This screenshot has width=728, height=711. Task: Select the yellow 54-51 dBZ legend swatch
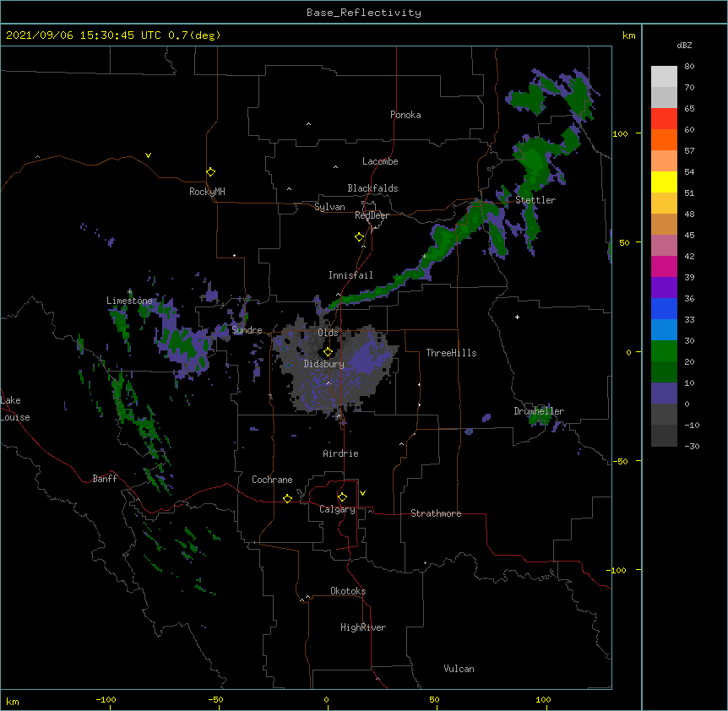coord(664,182)
